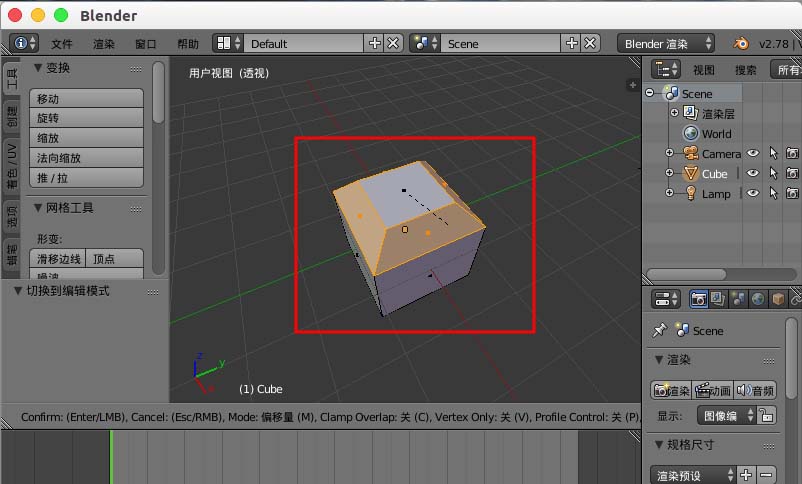The height and width of the screenshot is (484, 802).
Task: Click the 滑移边线 button
Action: point(58,258)
